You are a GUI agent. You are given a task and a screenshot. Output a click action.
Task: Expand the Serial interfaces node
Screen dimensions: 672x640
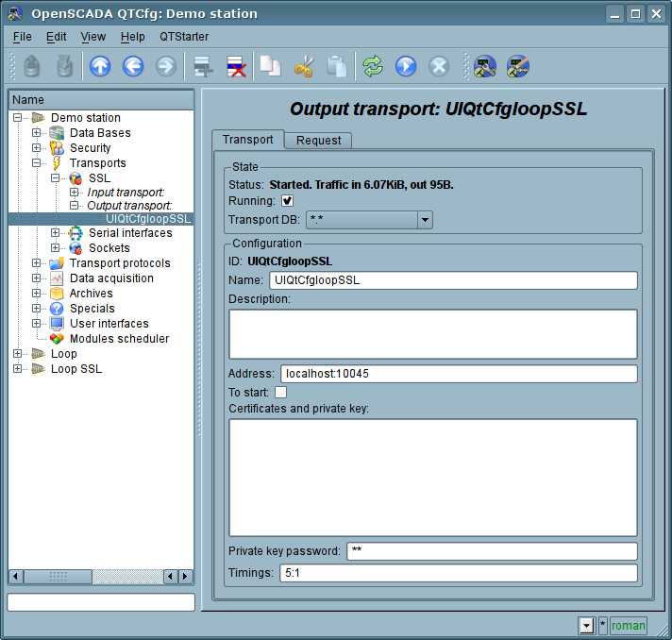(56, 233)
